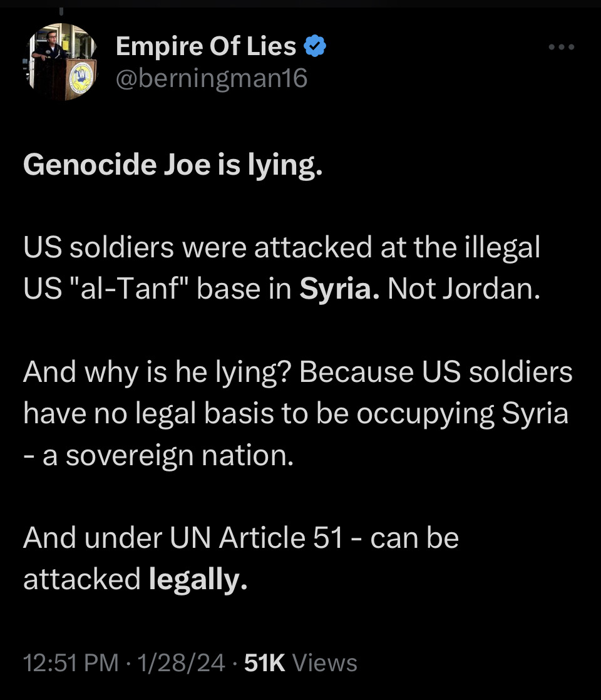Click the phrase a sovereign nation

tap(168, 456)
